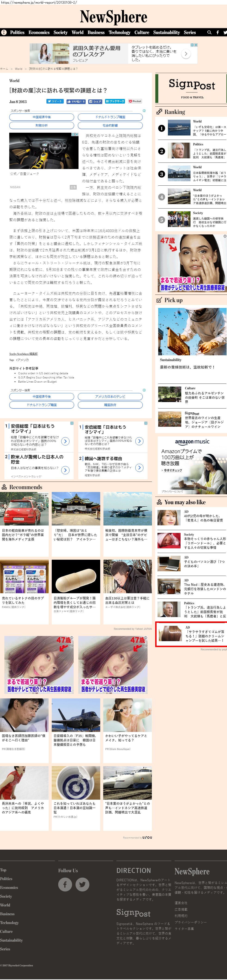
Task: Save article with the Pocket button
Action: [135, 101]
